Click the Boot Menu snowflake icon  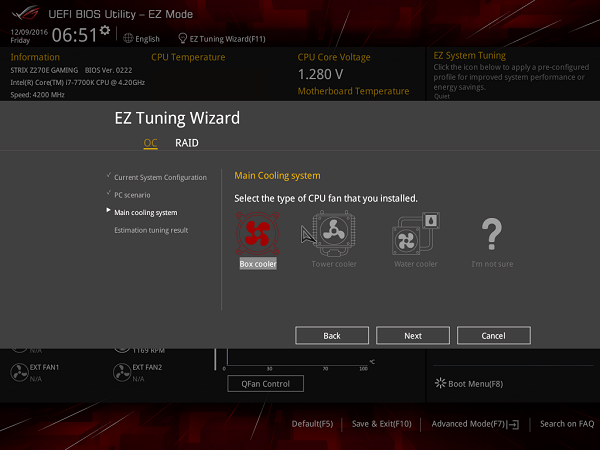pos(440,383)
